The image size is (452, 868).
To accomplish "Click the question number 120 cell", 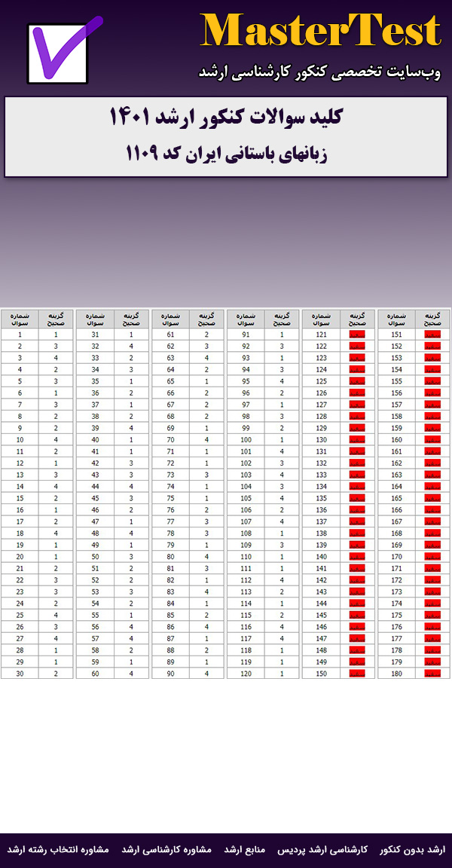I will coord(246,673).
